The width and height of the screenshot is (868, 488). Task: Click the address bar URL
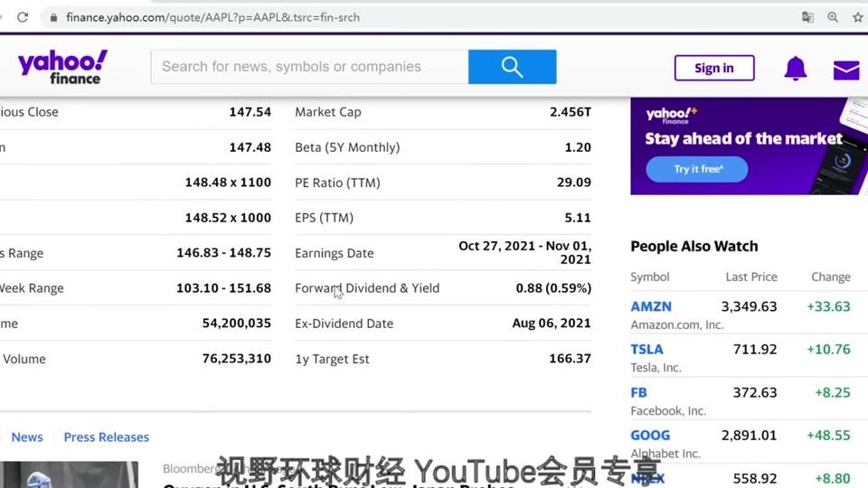click(212, 17)
